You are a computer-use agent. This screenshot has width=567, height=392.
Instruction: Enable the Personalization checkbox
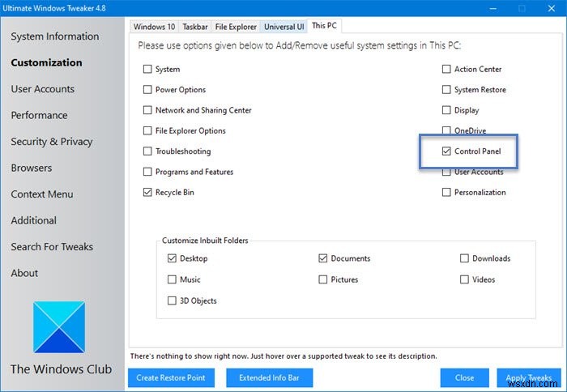[x=446, y=193]
